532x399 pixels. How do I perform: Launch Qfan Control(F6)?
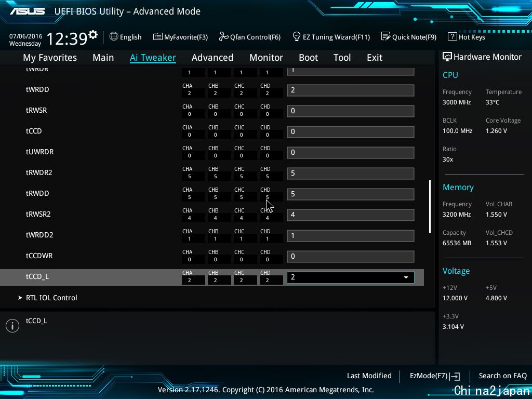tap(255, 37)
